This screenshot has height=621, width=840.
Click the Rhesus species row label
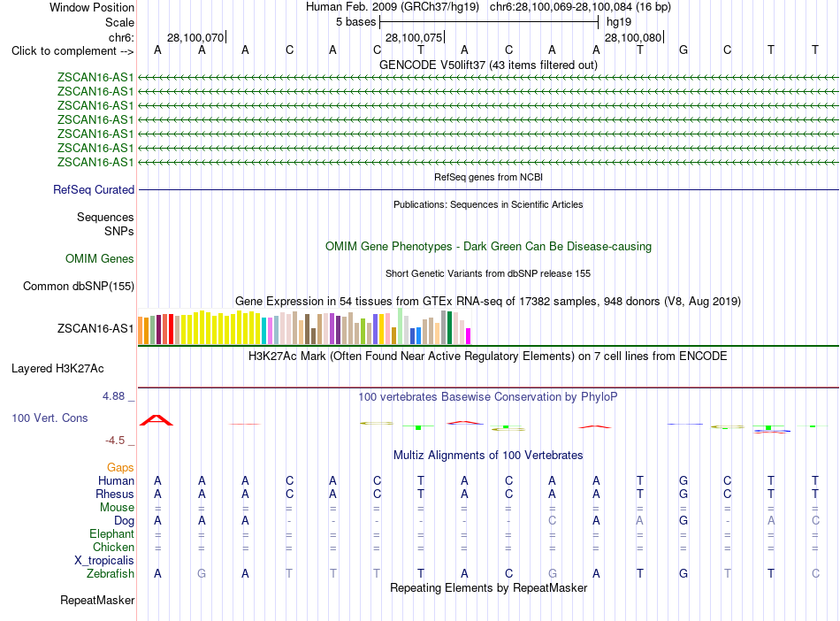click(x=115, y=494)
